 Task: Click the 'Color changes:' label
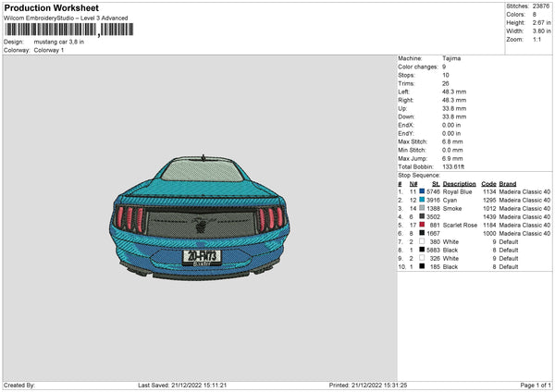click(418, 67)
